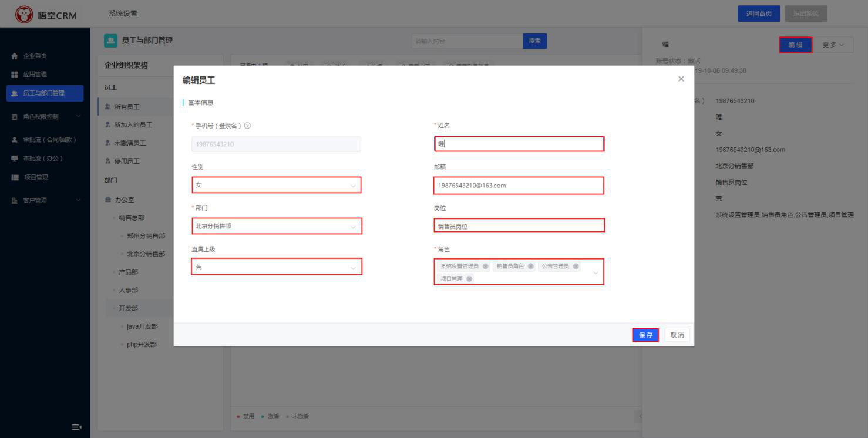
Task: Select 新加入的员工 filter
Action: click(x=133, y=125)
